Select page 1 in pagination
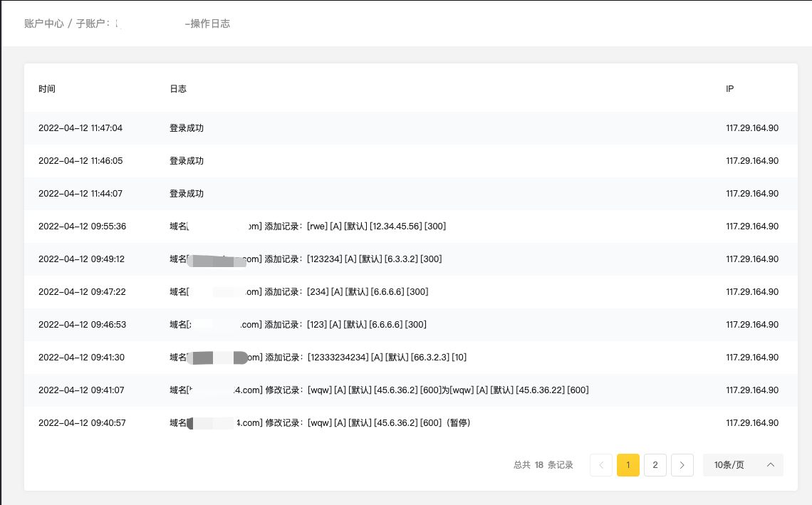The image size is (812, 505). pyautogui.click(x=628, y=465)
